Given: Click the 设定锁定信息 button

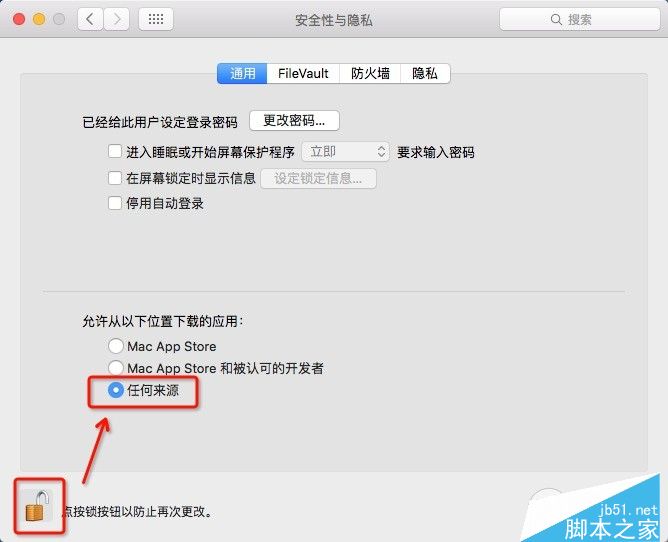Looking at the screenshot, I should 318,178.
